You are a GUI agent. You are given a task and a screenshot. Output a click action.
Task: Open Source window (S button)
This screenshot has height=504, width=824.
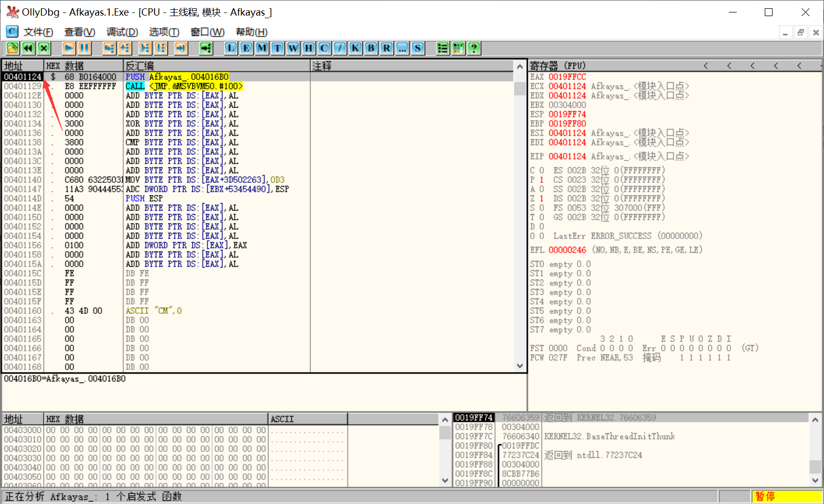[418, 48]
